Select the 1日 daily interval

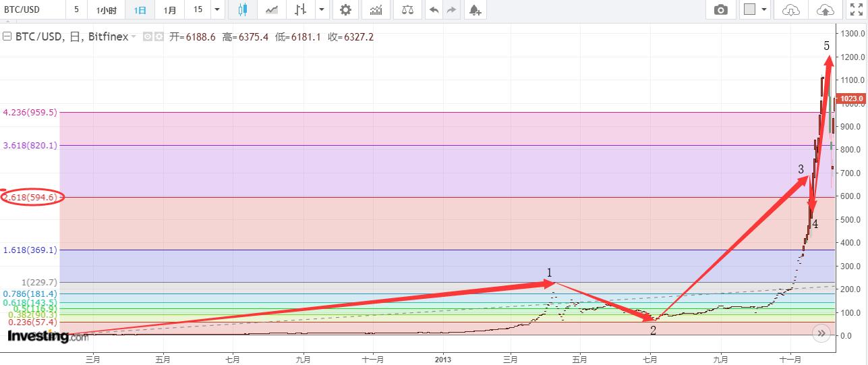tap(140, 9)
